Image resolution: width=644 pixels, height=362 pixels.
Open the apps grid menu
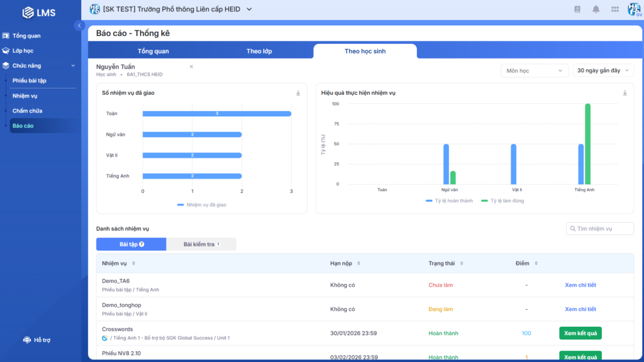tap(614, 9)
